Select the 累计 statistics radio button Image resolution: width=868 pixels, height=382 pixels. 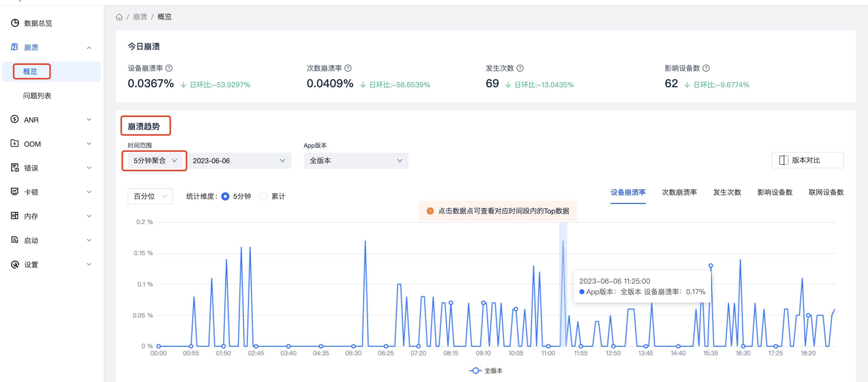click(263, 196)
